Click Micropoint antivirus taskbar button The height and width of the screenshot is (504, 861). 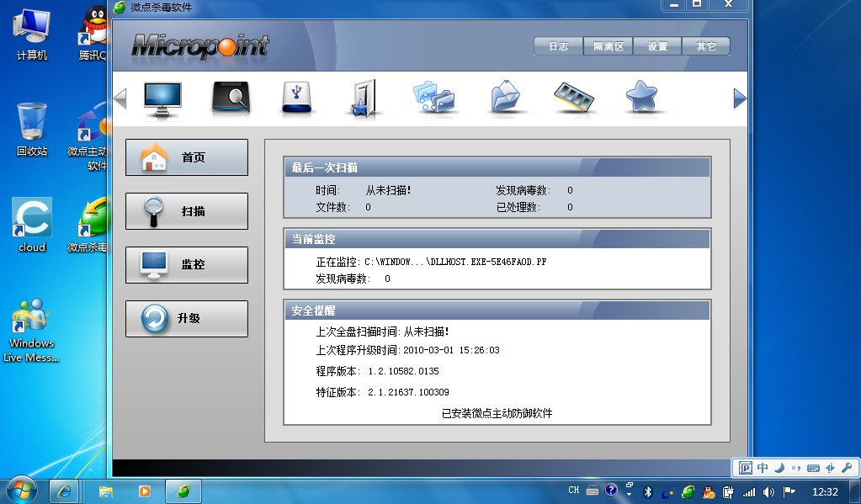click(x=183, y=491)
